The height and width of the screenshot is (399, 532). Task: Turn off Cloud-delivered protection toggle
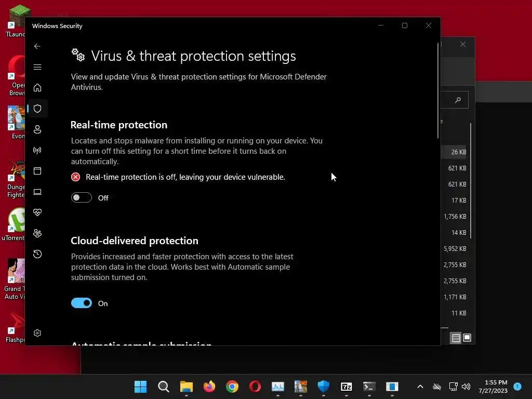[x=82, y=303]
